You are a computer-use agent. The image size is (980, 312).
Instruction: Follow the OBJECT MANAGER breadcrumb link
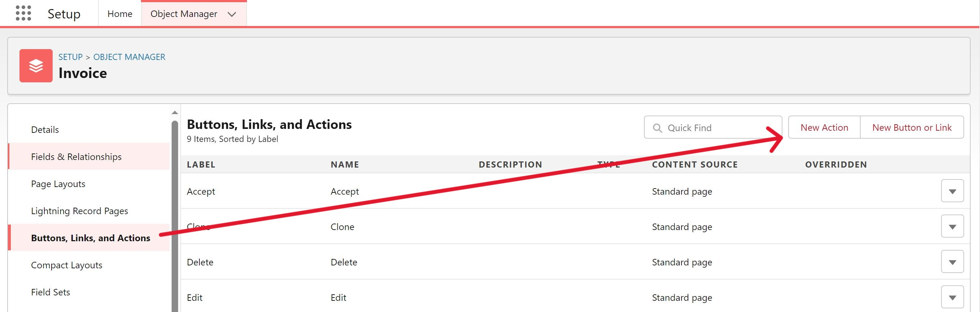point(129,57)
